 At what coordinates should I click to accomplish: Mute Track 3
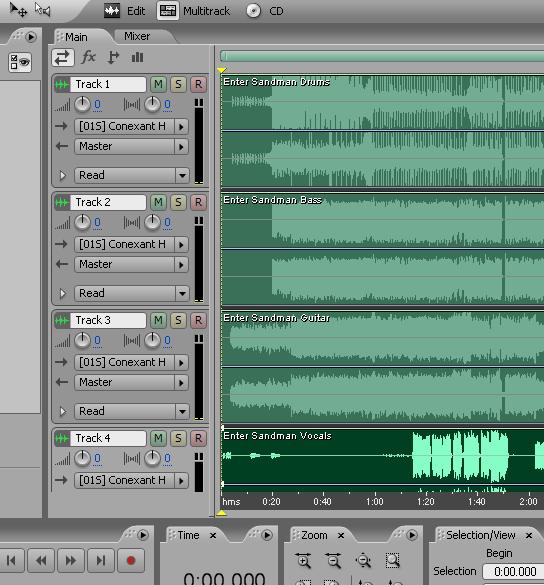pyautogui.click(x=158, y=320)
